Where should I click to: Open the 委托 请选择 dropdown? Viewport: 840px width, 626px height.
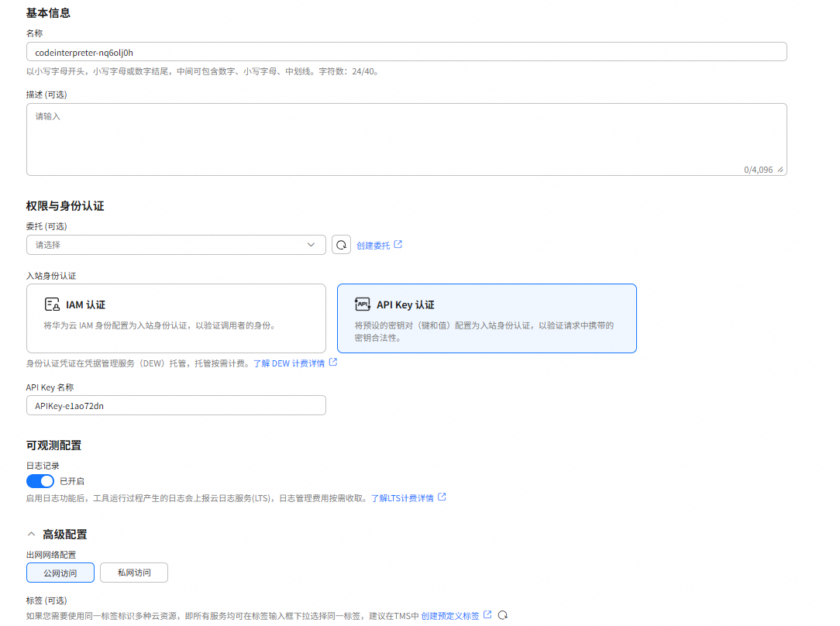pos(176,245)
